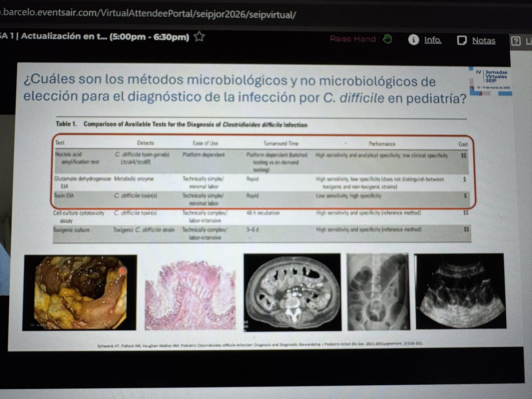This screenshot has width=532, height=399.
Task: Click the help question mark icon
Action: tap(515, 42)
